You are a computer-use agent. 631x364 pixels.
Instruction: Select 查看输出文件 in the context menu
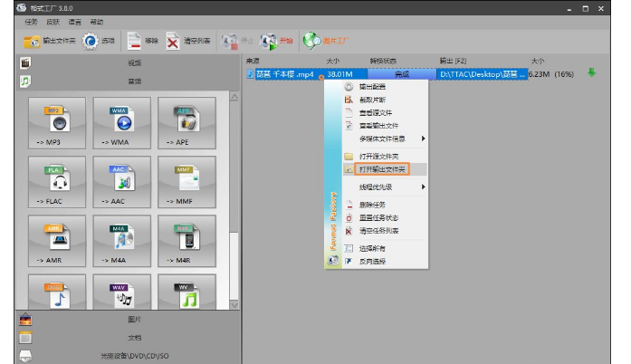point(385,126)
